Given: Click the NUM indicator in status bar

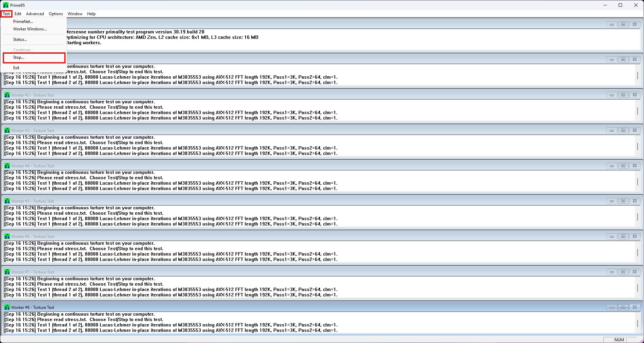Looking at the screenshot, I should tap(619, 340).
